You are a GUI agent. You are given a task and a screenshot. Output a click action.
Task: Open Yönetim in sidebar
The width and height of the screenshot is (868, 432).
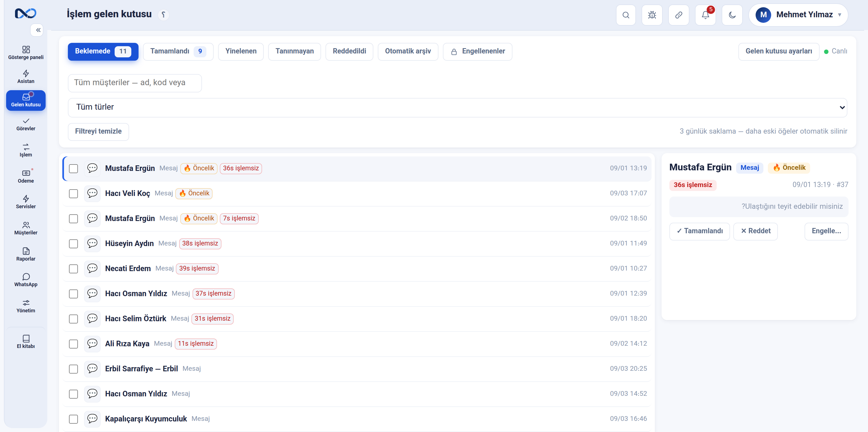pos(26,306)
